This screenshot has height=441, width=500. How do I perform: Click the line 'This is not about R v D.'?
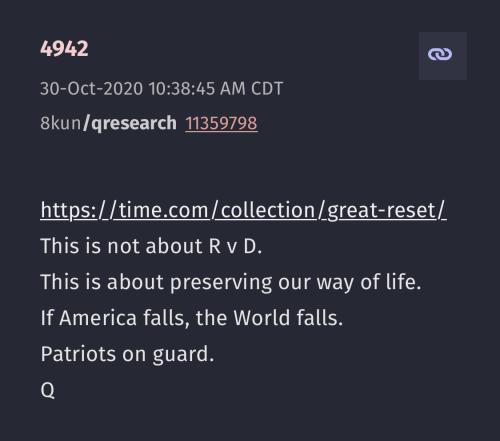point(151,246)
